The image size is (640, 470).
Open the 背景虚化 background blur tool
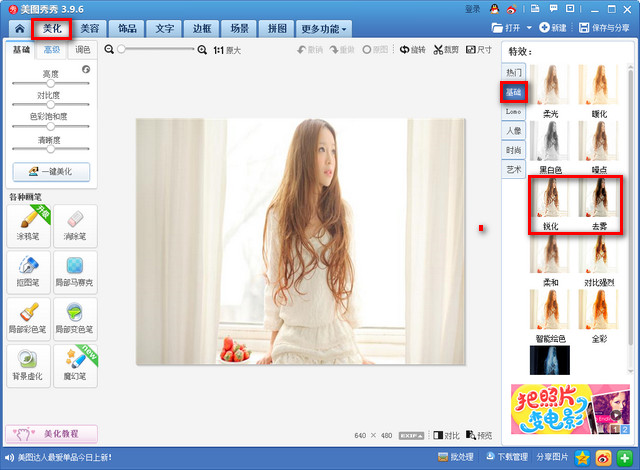[28, 364]
